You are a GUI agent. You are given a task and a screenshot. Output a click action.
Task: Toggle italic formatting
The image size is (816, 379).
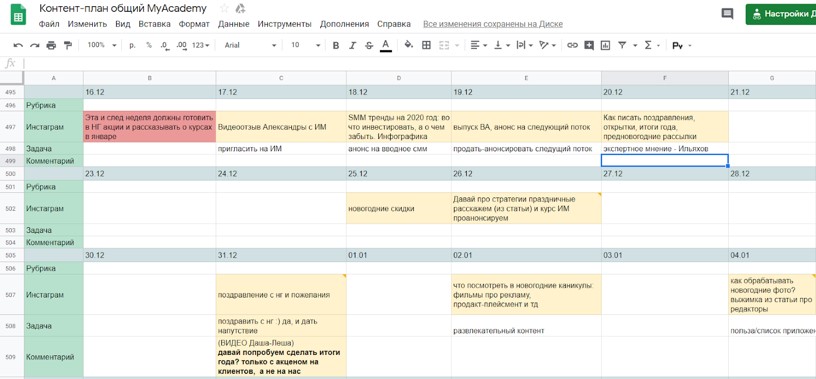(352, 45)
